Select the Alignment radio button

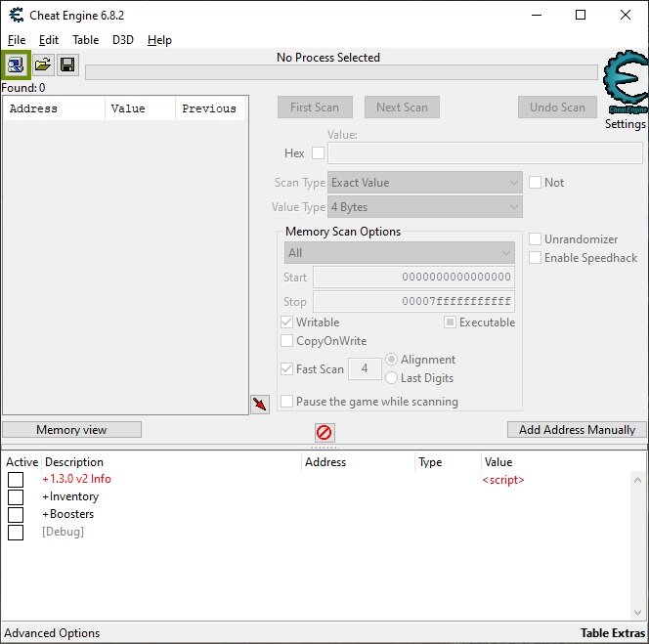point(391,360)
